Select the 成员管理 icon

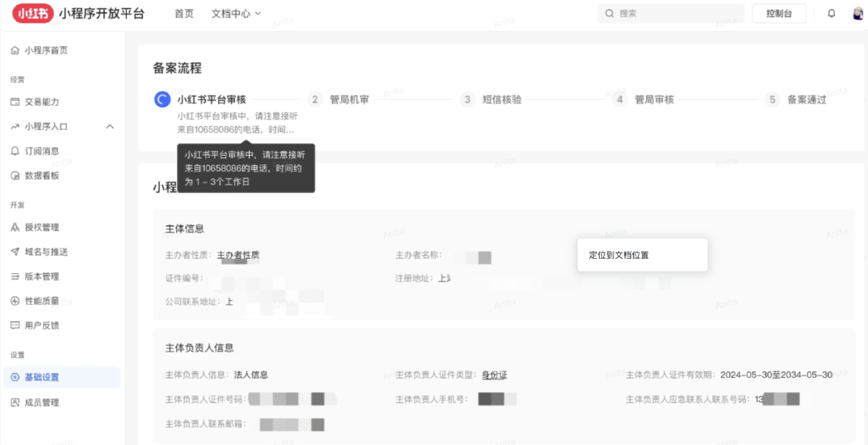[x=15, y=402]
